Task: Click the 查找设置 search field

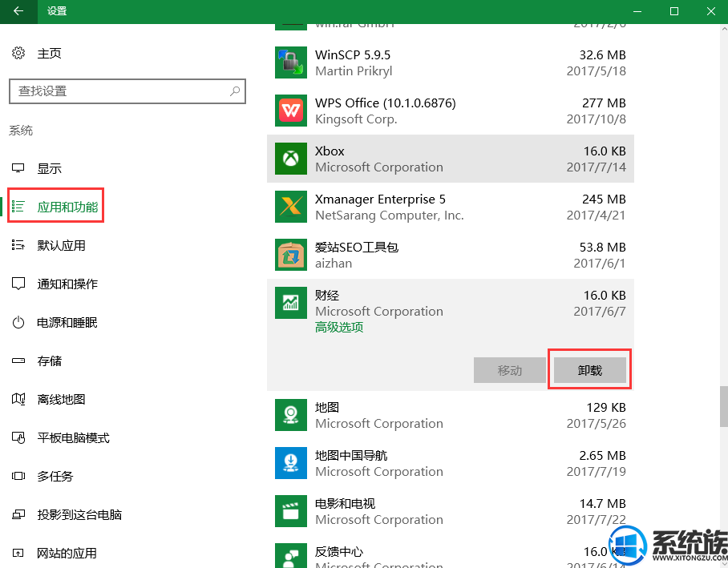Action: click(127, 91)
